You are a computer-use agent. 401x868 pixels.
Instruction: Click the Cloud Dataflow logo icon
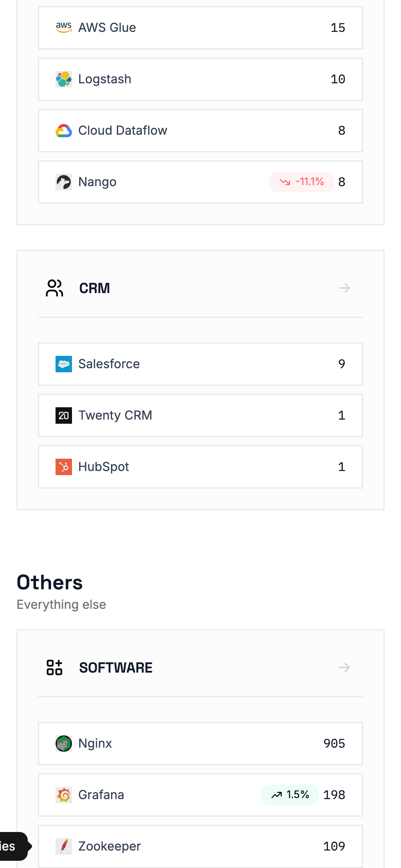click(x=64, y=131)
